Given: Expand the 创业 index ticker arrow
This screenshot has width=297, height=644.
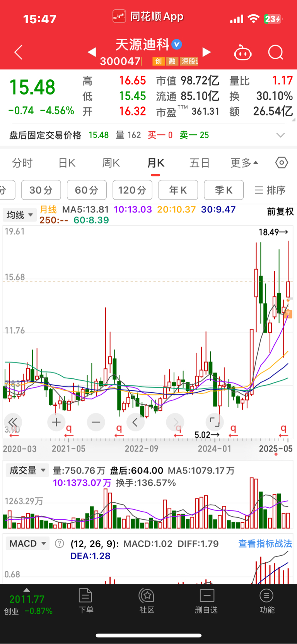Looking at the screenshot, I should pos(26,590).
